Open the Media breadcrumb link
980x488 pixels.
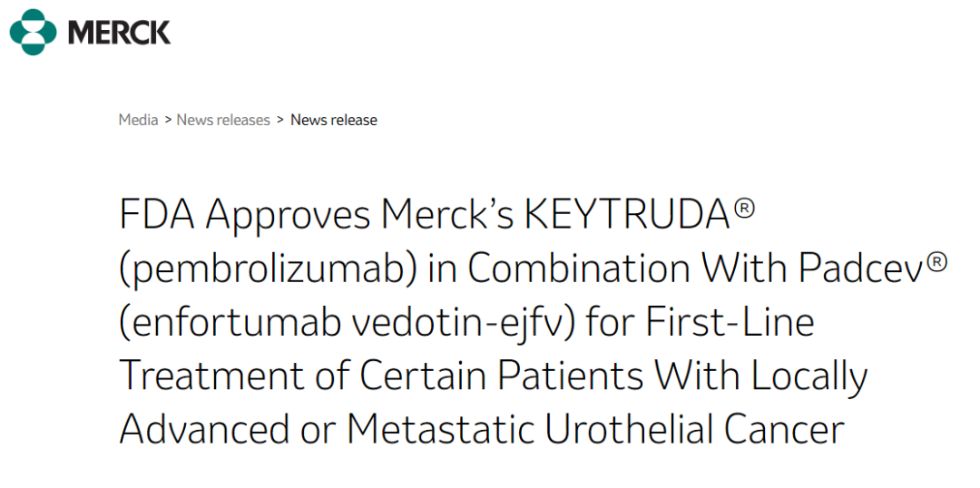point(138,120)
